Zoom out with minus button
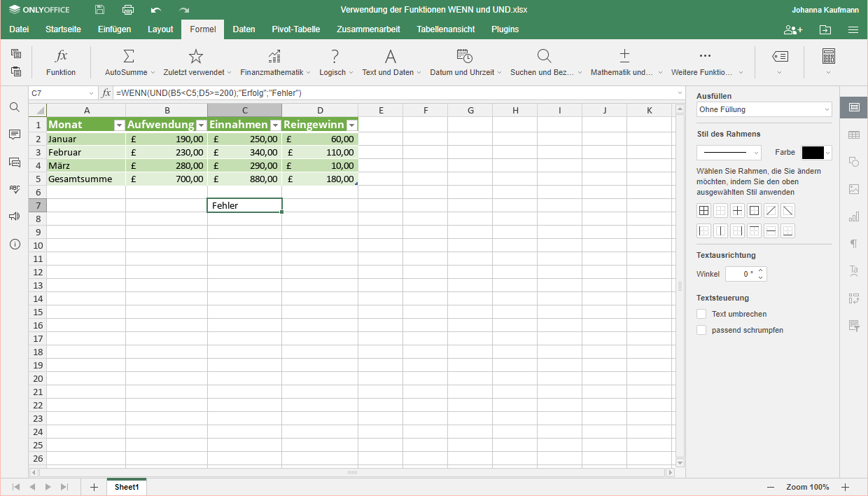Screen dimensions: 868x496 pyautogui.click(x=771, y=487)
